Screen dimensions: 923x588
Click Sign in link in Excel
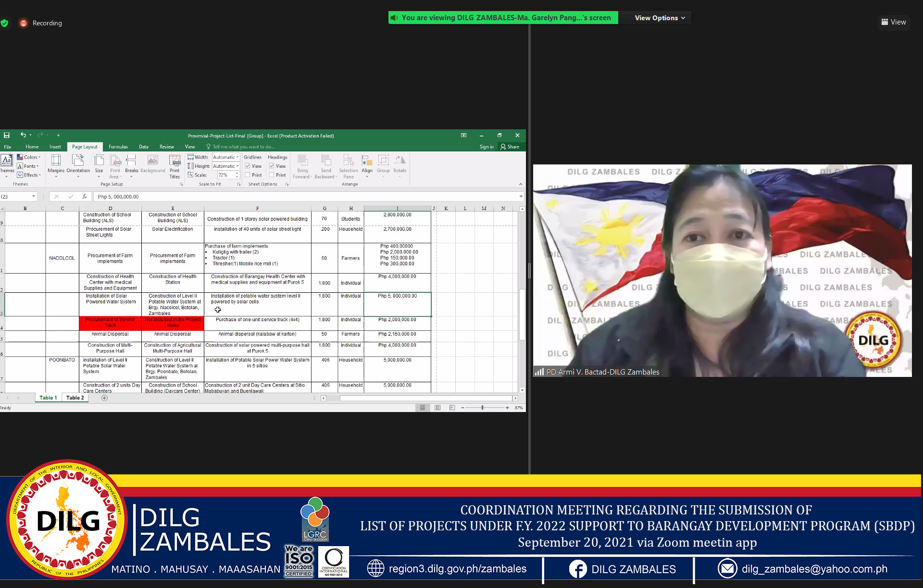(x=486, y=147)
